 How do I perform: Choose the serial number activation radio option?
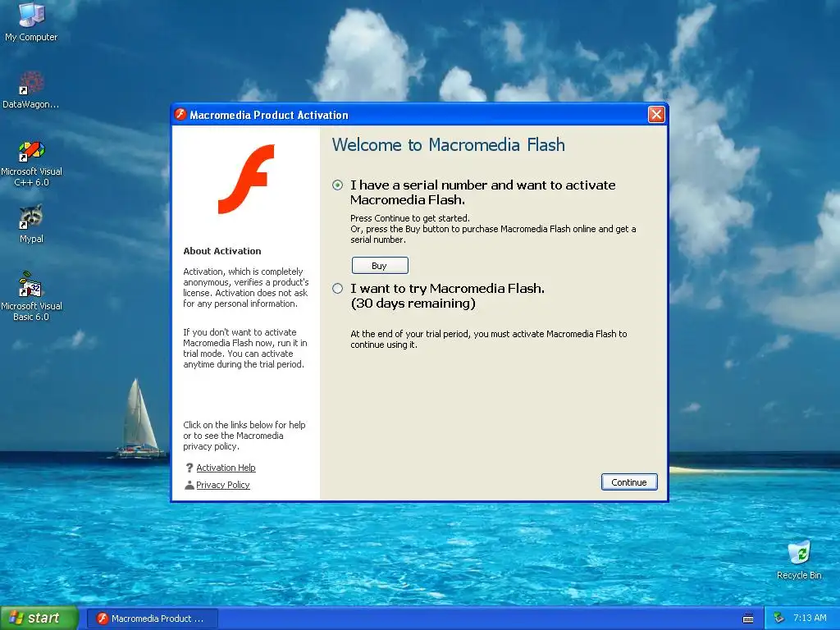coord(337,185)
